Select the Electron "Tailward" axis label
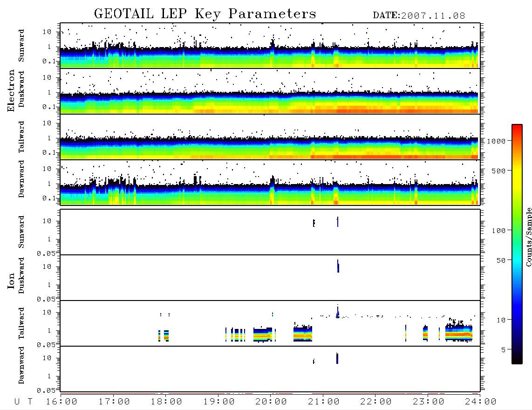Viewport: 532px width, 410px height. coord(21,137)
